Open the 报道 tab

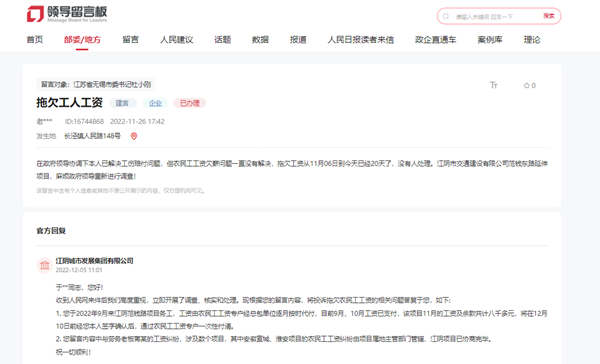click(298, 39)
